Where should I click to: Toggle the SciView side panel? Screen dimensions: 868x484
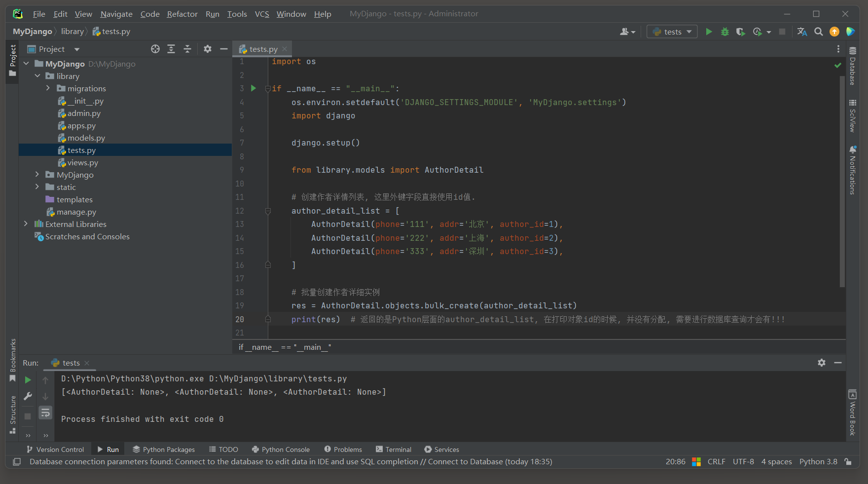click(x=853, y=115)
